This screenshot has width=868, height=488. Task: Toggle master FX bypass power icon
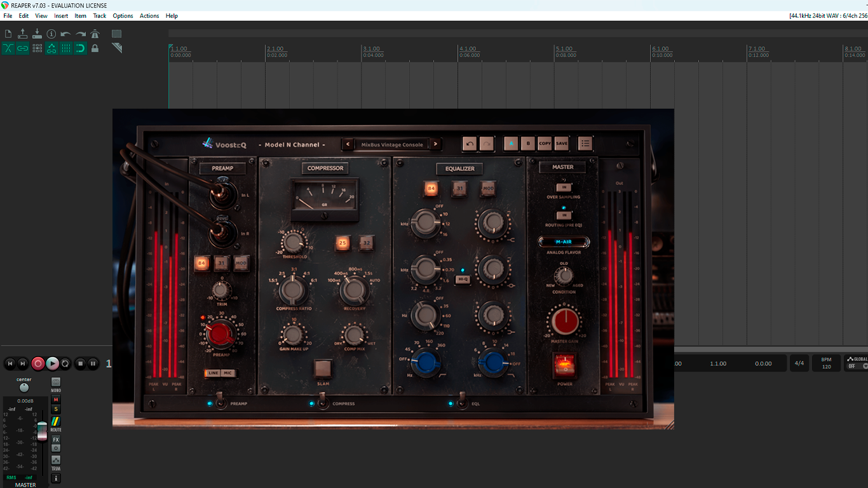point(56,448)
